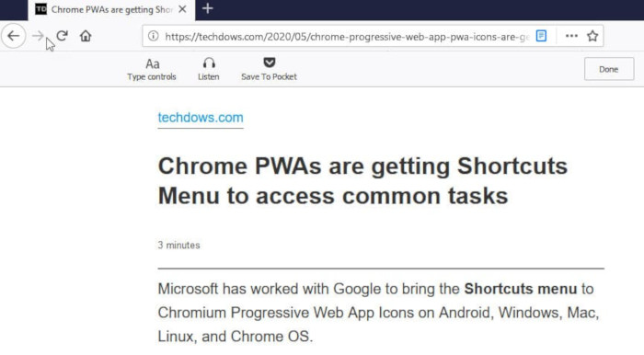Toggle Reader View icon in address bar
This screenshot has width=644, height=355.
pyautogui.click(x=541, y=36)
